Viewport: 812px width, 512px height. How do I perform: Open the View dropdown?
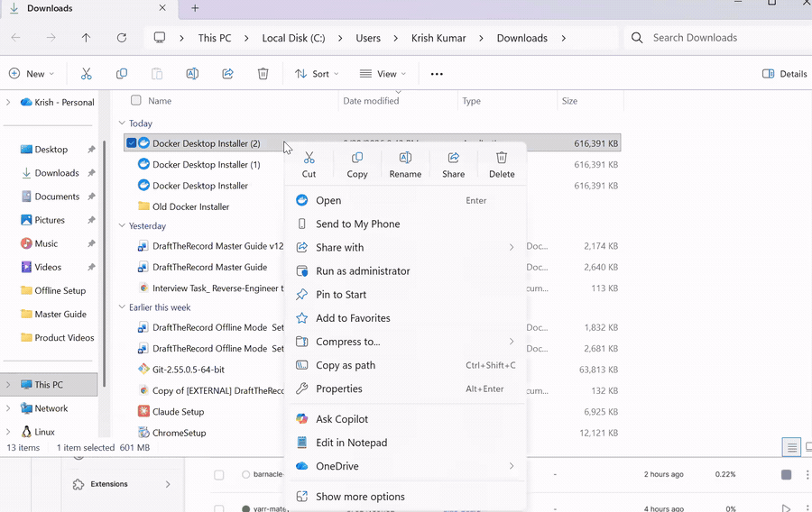click(x=383, y=74)
